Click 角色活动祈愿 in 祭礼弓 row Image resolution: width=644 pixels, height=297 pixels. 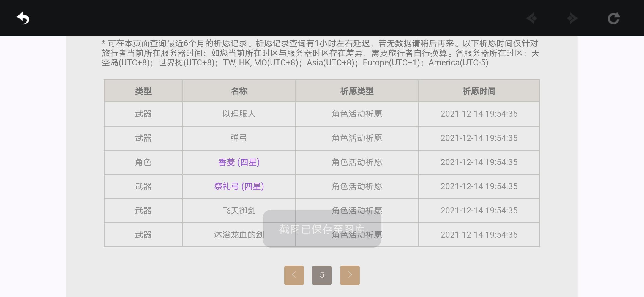click(357, 186)
